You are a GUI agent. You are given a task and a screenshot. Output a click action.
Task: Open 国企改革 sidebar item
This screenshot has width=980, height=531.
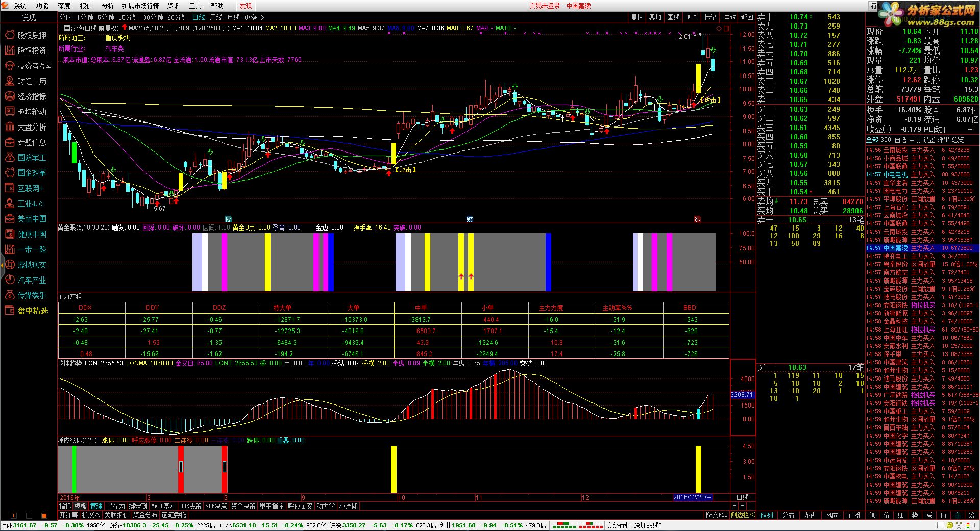(26, 173)
